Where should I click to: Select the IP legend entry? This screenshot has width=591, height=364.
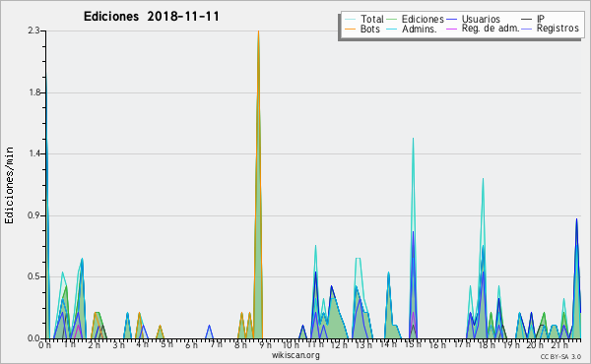[533, 19]
